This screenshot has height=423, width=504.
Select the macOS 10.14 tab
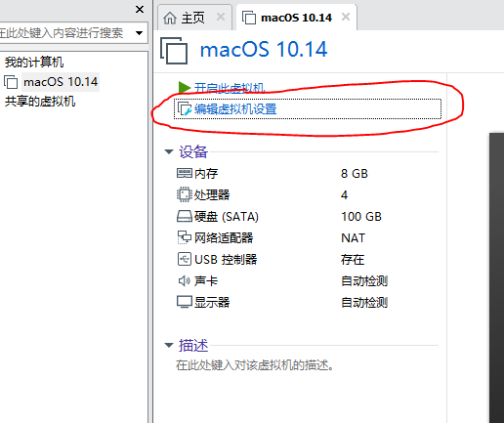[296, 18]
